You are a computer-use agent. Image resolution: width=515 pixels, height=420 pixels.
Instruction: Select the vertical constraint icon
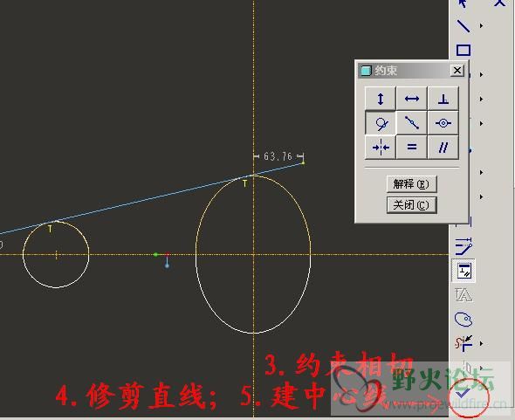pyautogui.click(x=381, y=99)
